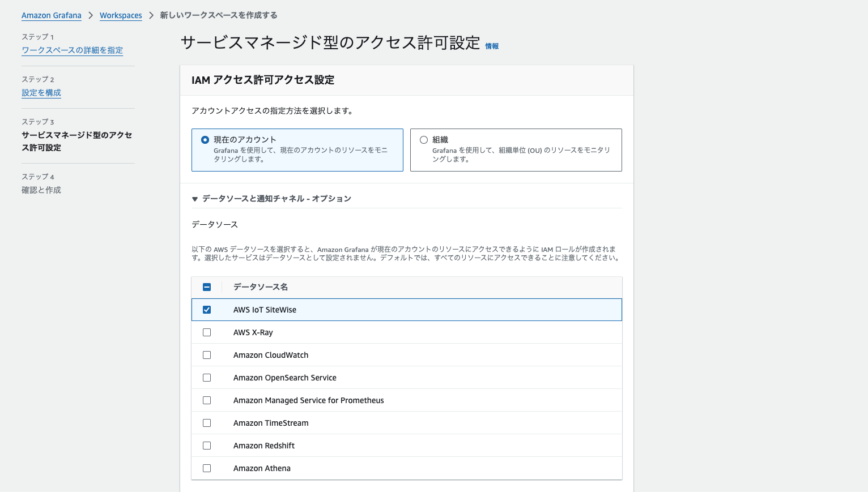
Task: Click the データソース名 column header
Action: click(259, 287)
